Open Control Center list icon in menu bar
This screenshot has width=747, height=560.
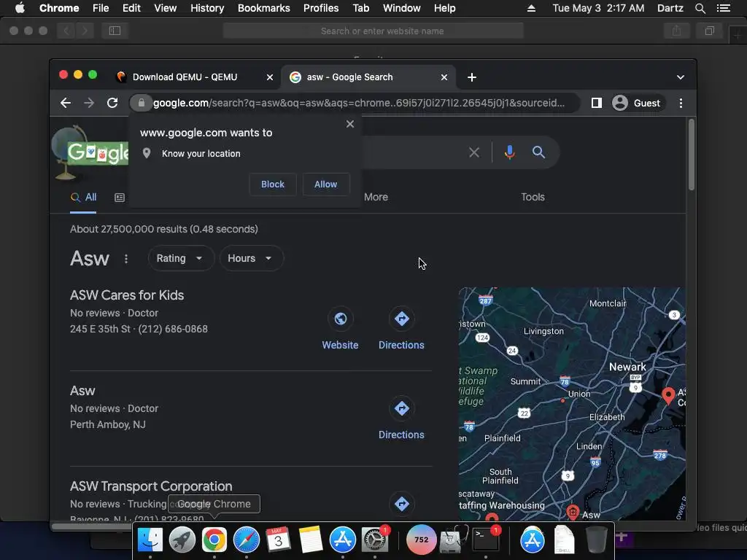pyautogui.click(x=723, y=8)
